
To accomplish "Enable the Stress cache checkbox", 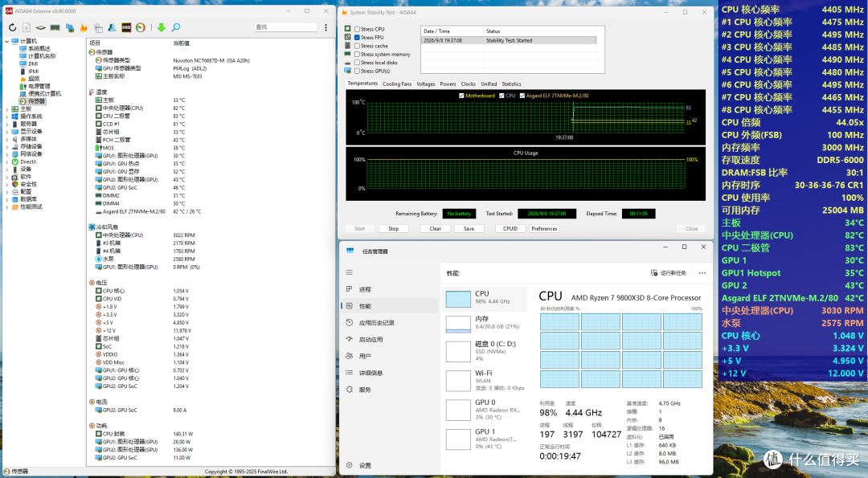I will pyautogui.click(x=357, y=46).
